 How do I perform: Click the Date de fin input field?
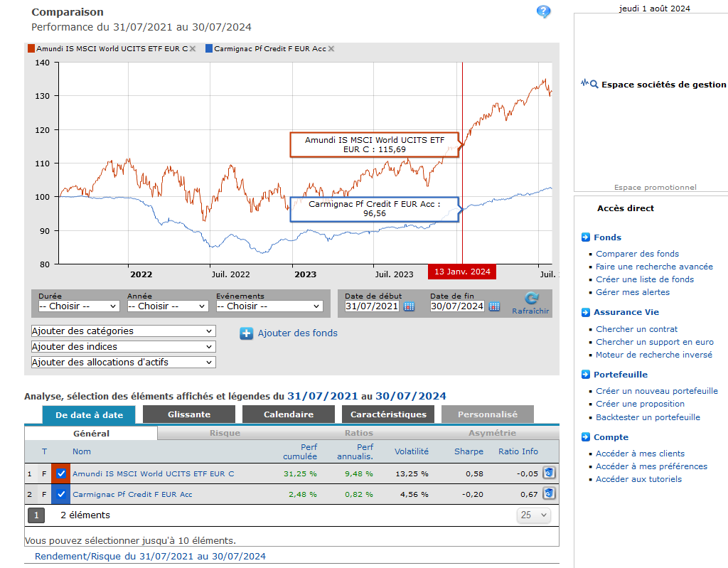pos(456,306)
